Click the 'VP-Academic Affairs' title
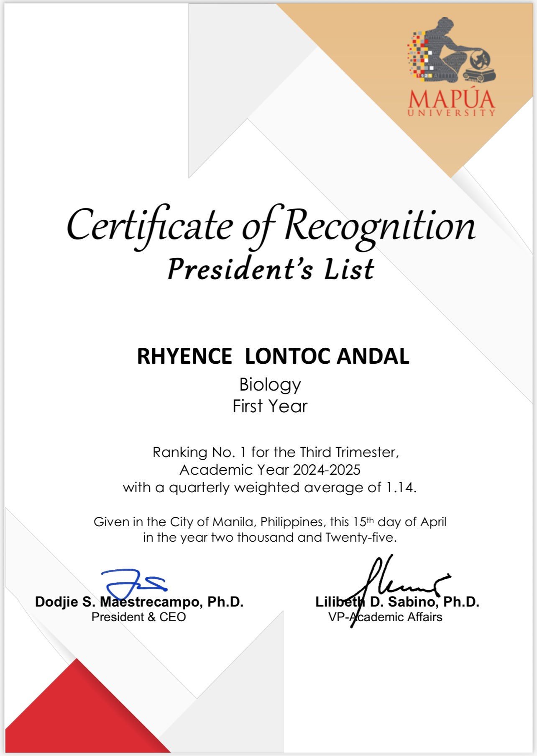The width and height of the screenshot is (537, 756). [385, 617]
